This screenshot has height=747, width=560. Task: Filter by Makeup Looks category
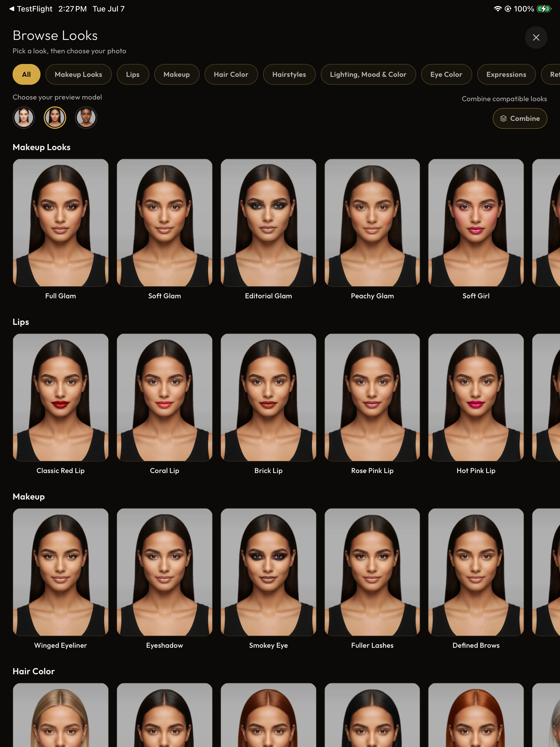pyautogui.click(x=78, y=74)
